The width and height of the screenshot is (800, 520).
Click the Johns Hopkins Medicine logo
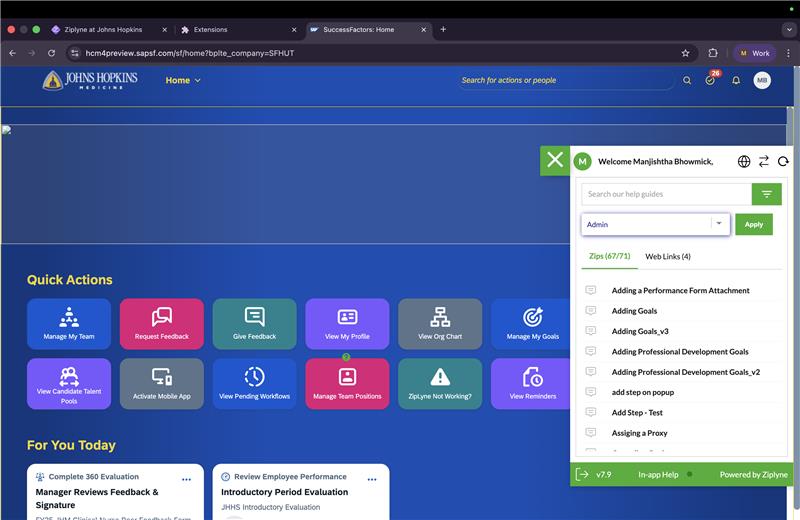(x=90, y=81)
